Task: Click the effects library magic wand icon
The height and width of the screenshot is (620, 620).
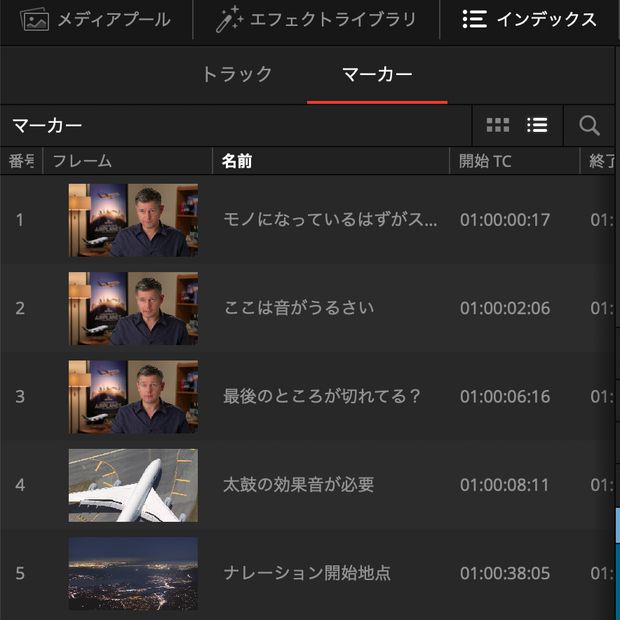Action: [x=229, y=19]
